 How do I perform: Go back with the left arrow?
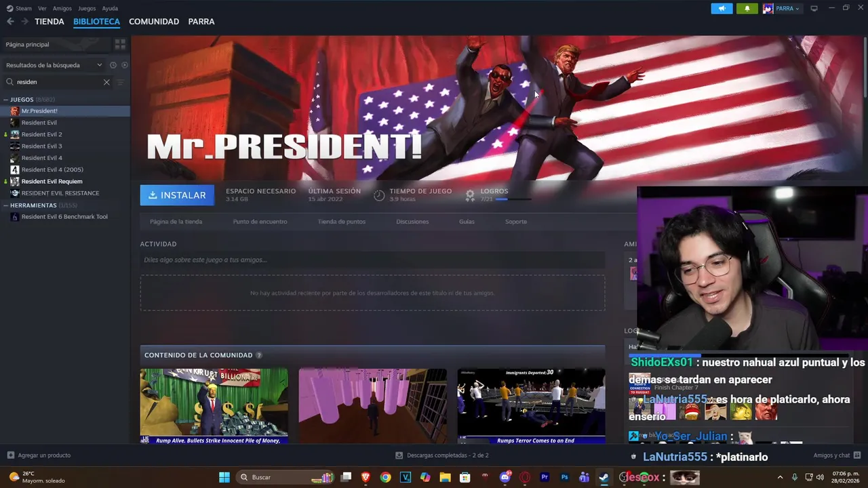(x=10, y=22)
